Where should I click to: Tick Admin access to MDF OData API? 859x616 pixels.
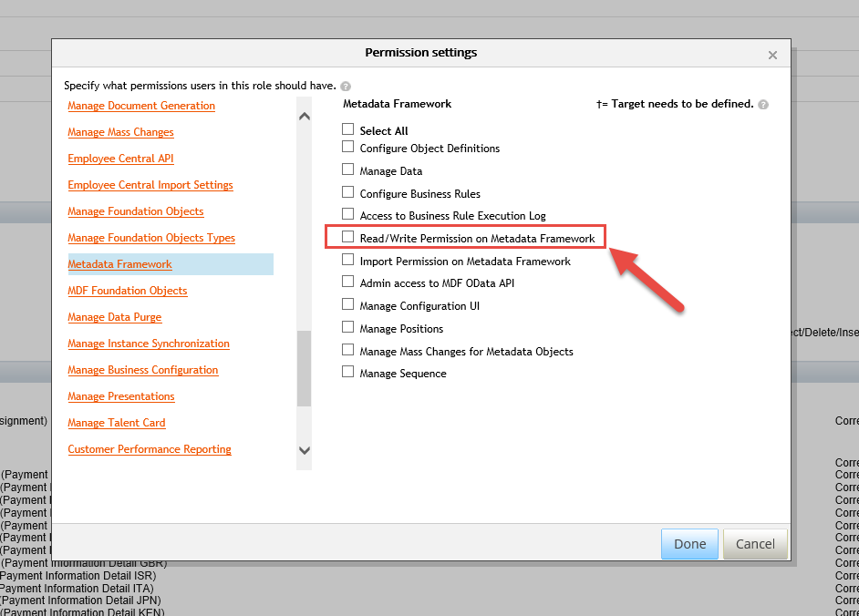(x=347, y=281)
